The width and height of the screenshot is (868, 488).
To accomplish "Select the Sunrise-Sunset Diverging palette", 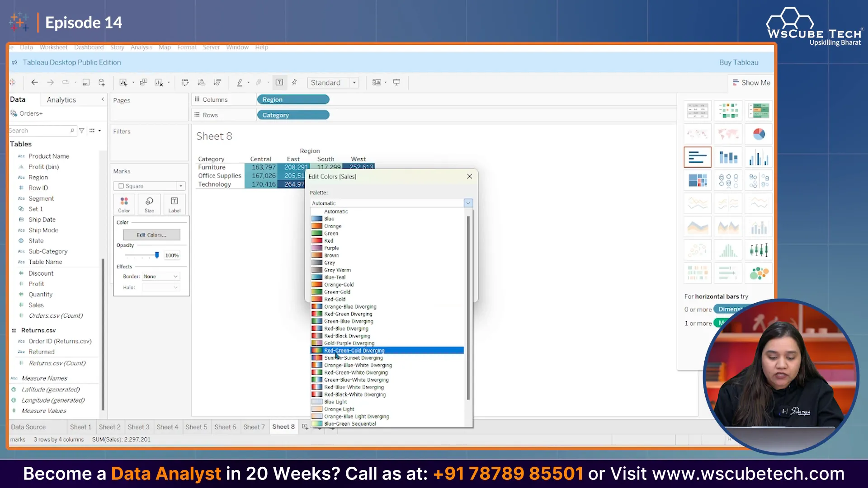I will pos(387,358).
